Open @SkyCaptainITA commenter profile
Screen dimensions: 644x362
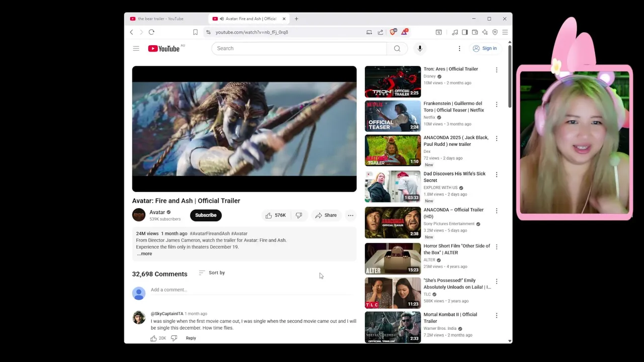coord(167,314)
